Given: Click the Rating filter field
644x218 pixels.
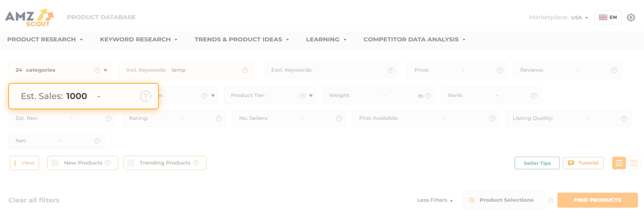Looking at the screenshot, I should click(x=174, y=118).
